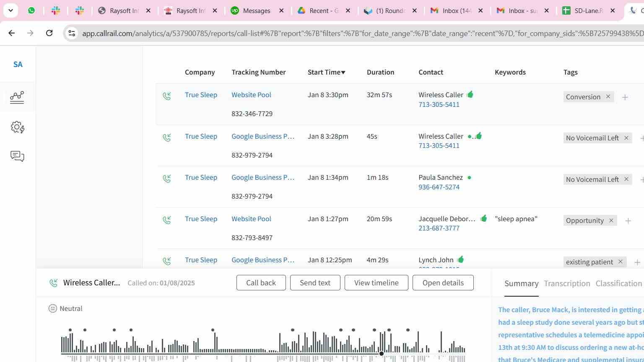Add a tag to the existing patient row
Image resolution: width=644 pixels, height=362 pixels.
coord(637,262)
